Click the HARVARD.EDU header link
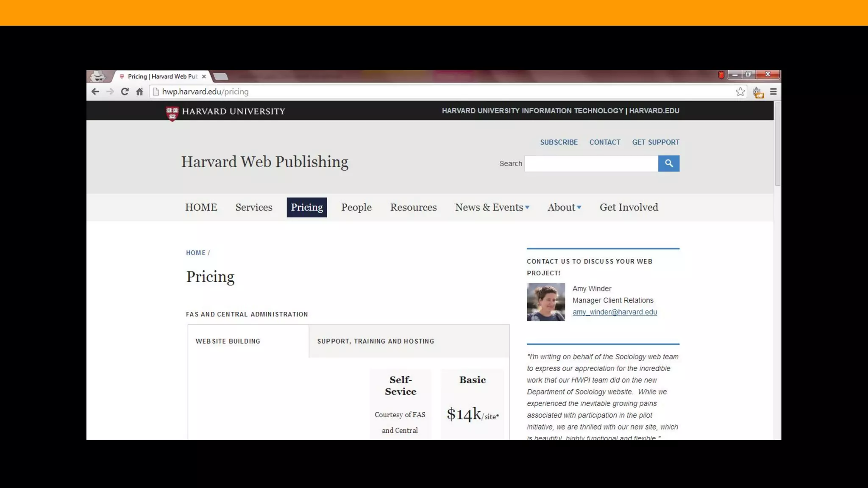 [654, 111]
